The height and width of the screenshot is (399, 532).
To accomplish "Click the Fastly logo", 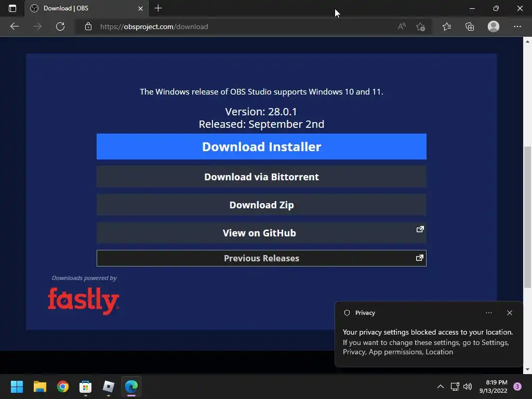I will (84, 301).
